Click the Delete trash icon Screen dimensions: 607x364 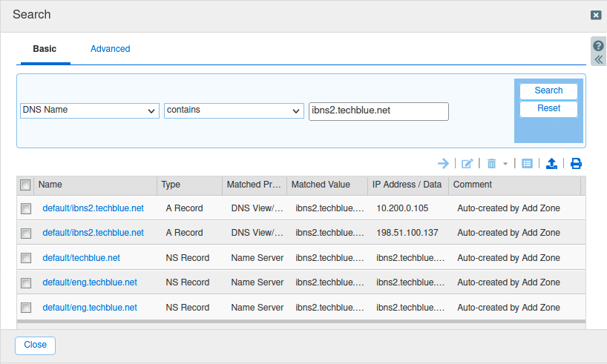(x=491, y=164)
